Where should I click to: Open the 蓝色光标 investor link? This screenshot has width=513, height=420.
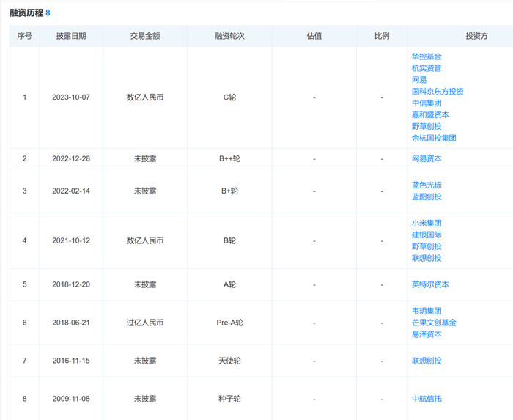pos(427,185)
